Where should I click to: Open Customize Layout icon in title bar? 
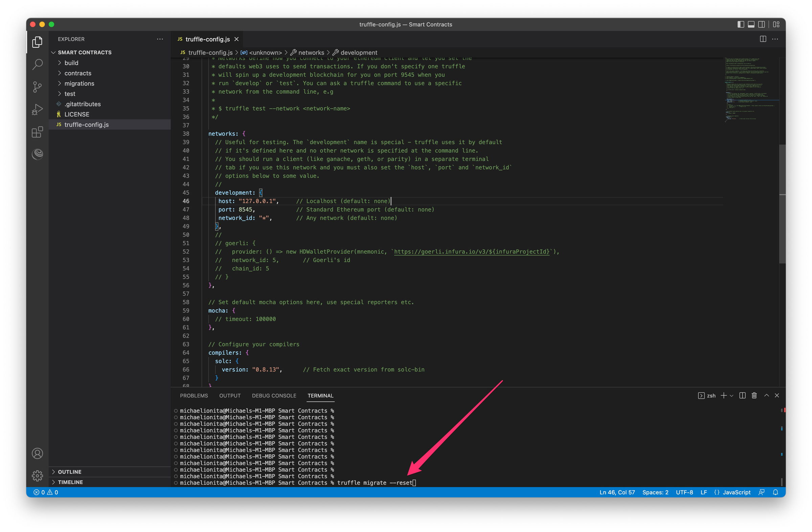pyautogui.click(x=776, y=24)
